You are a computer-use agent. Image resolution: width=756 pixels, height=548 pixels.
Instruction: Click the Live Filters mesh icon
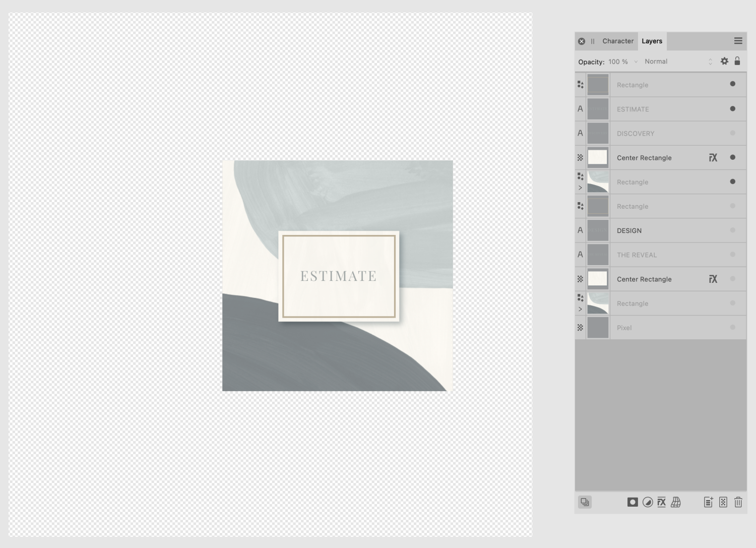(x=676, y=502)
